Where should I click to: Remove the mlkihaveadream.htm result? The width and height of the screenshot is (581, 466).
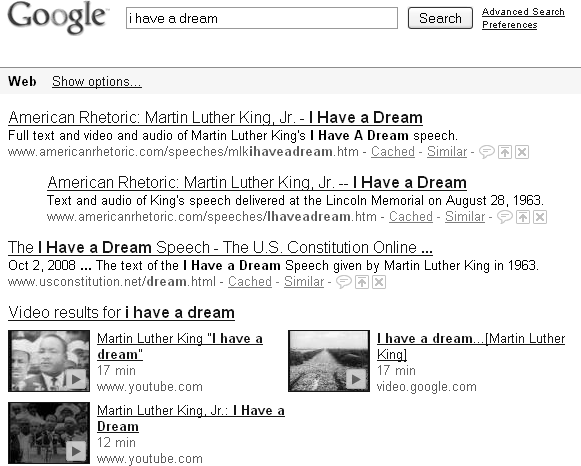tap(522, 152)
